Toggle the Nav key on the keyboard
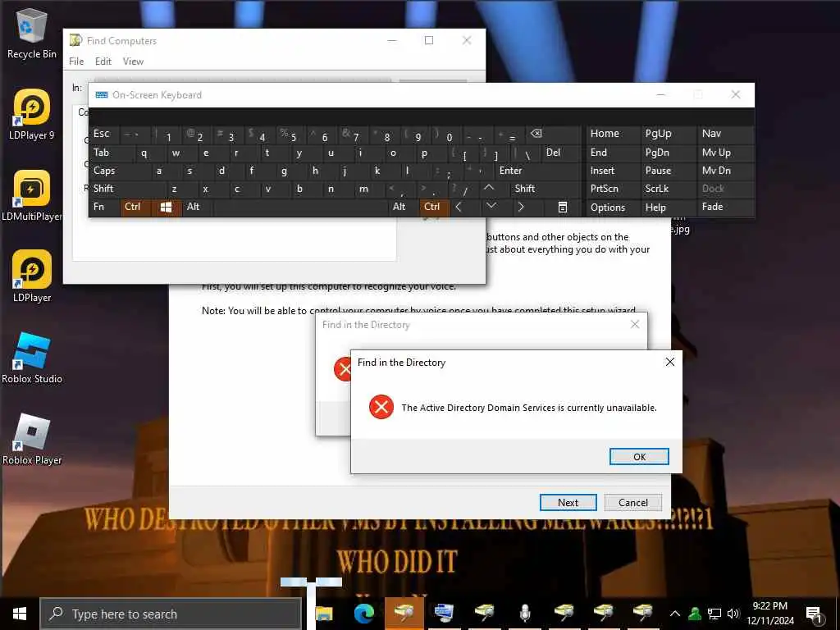 [726, 134]
